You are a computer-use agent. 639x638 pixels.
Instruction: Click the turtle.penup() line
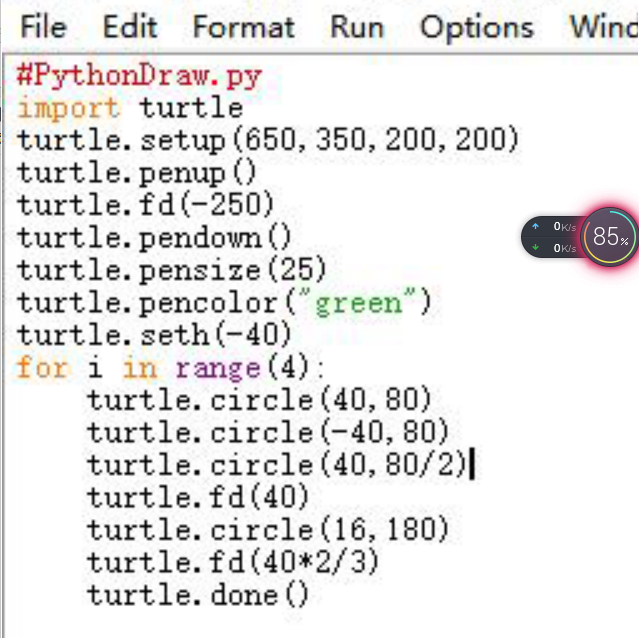[x=137, y=174]
